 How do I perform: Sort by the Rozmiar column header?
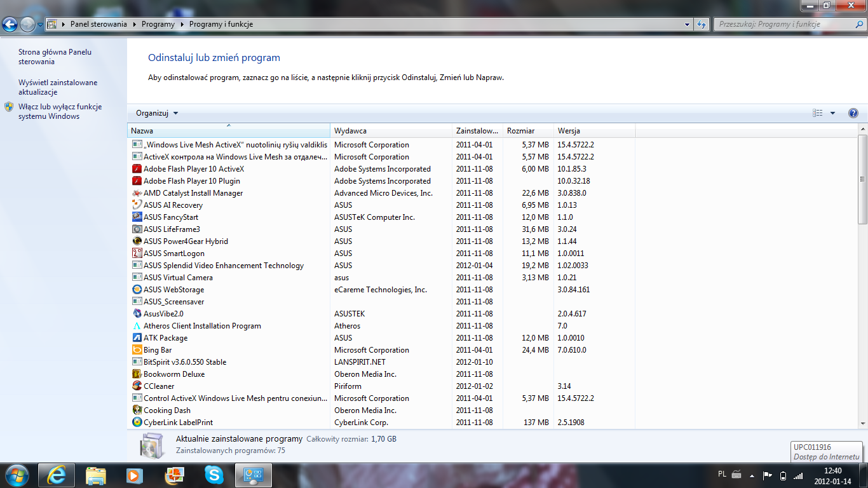click(528, 131)
